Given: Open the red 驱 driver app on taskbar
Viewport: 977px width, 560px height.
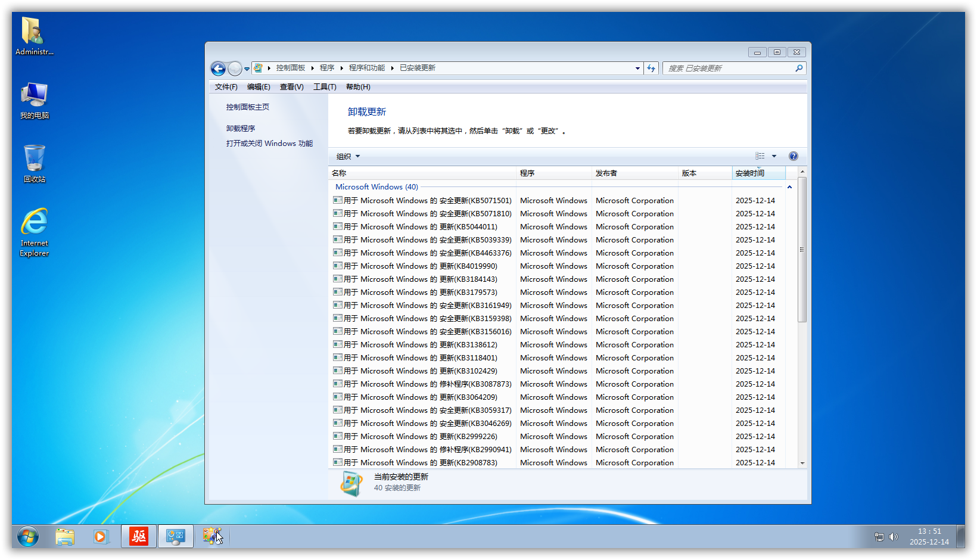Looking at the screenshot, I should (139, 537).
